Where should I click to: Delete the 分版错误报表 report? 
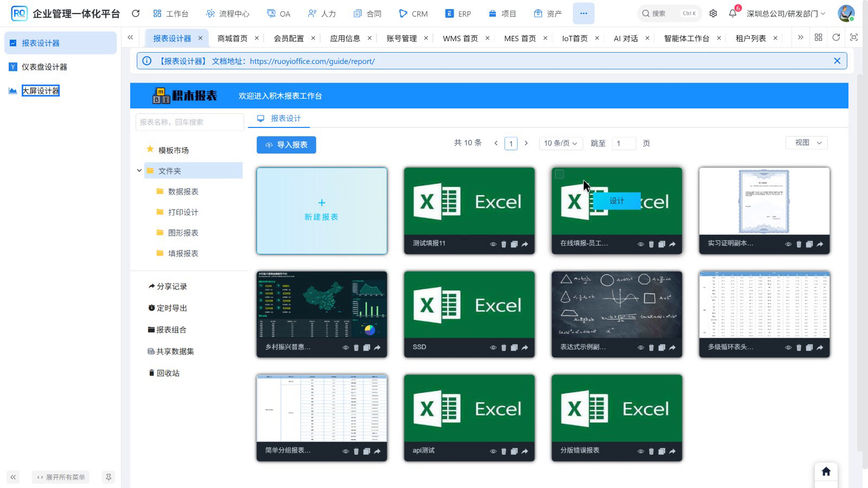pyautogui.click(x=651, y=451)
